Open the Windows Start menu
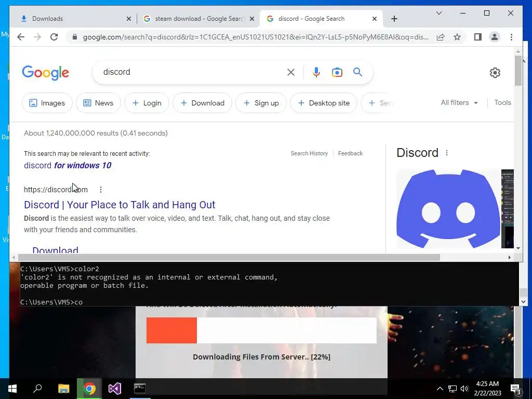This screenshot has width=532, height=399. (x=12, y=389)
